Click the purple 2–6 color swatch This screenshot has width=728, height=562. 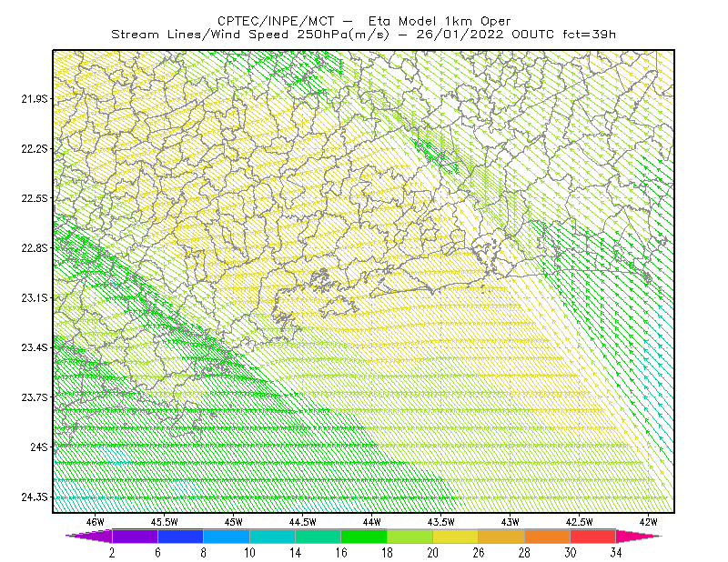tap(135, 536)
